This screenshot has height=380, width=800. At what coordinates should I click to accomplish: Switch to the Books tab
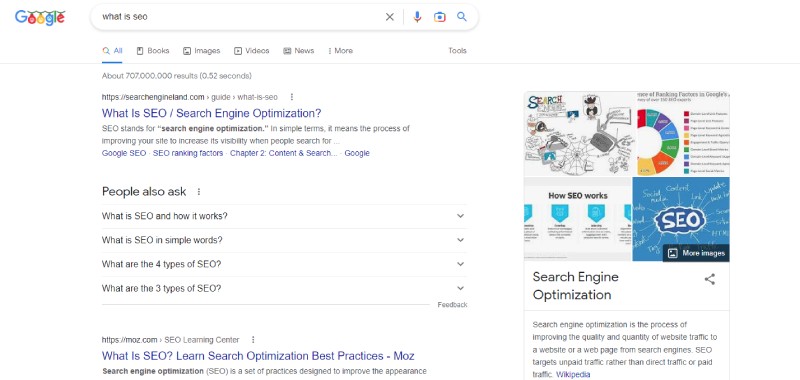pyautogui.click(x=153, y=51)
